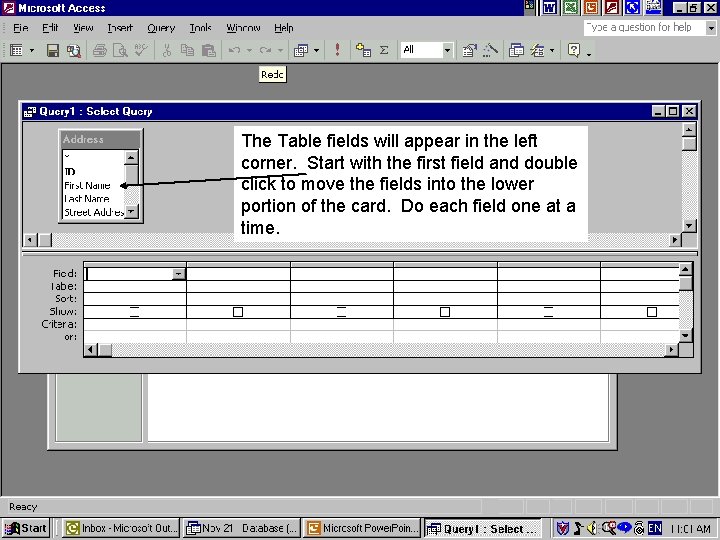Screen dimensions: 720x540
Task: Click the Redo arrow icon
Action: [265, 50]
